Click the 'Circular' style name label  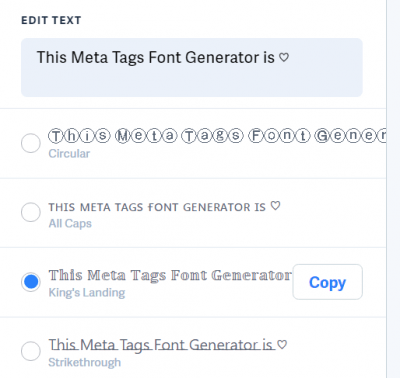tap(69, 154)
